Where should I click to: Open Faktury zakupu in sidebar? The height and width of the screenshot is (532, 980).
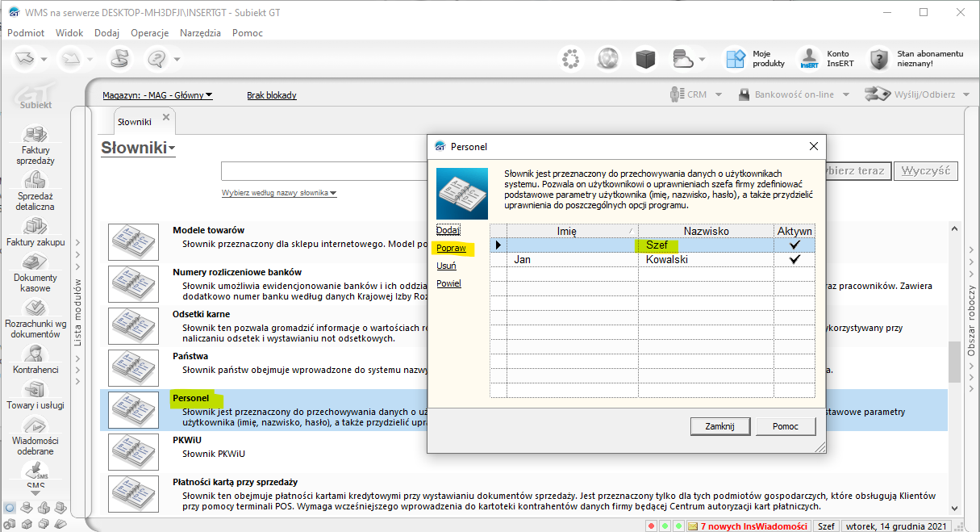click(35, 227)
